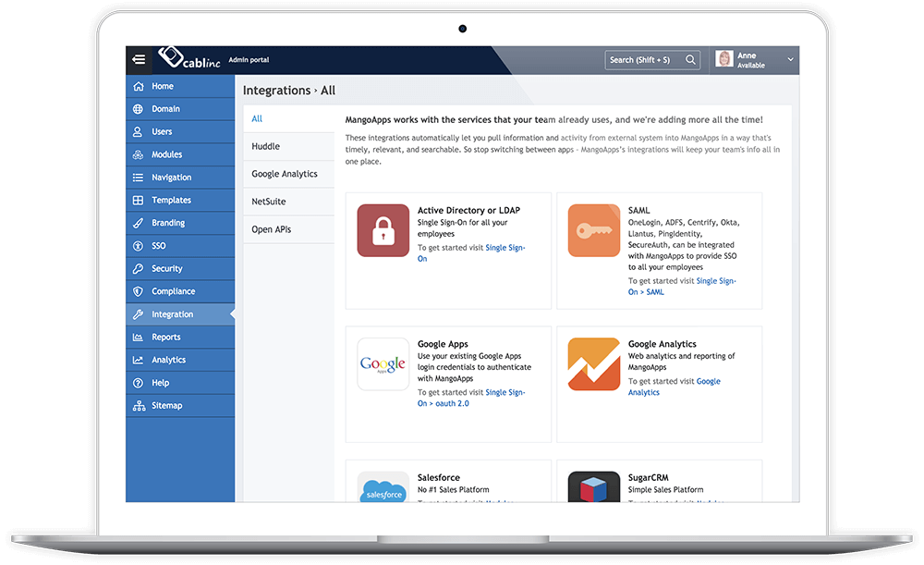Click the Domain globe icon

tap(138, 109)
